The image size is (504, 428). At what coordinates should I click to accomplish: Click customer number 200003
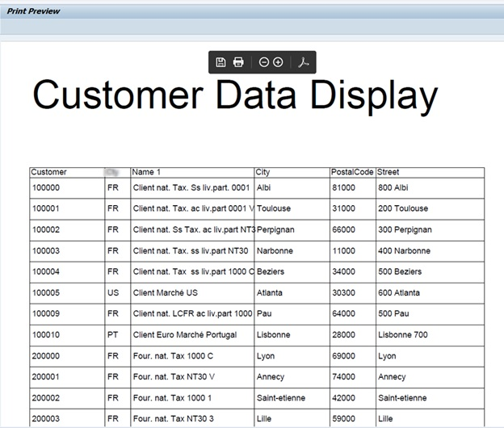(46, 418)
